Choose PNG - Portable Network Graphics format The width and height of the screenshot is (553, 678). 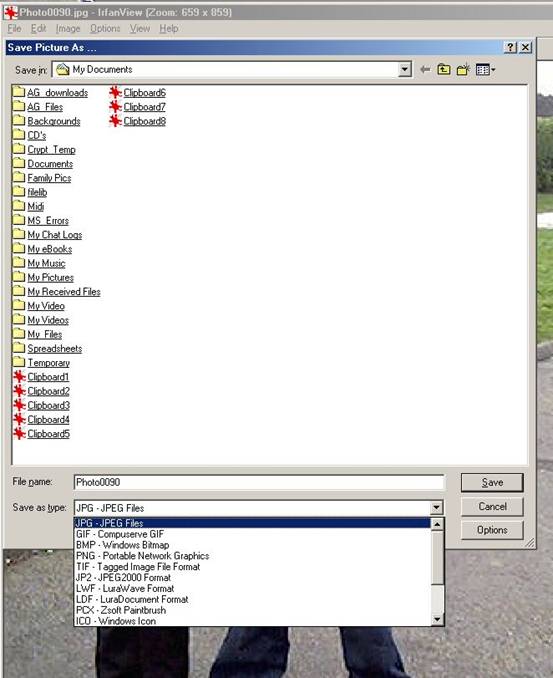coord(142,556)
